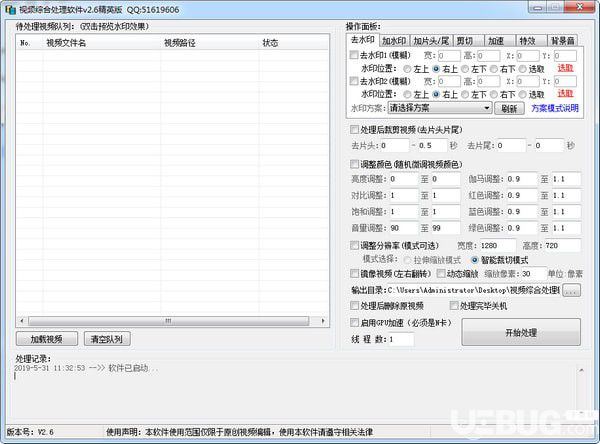
Task: Select 右上 position for watermark 1
Action: tap(436, 69)
